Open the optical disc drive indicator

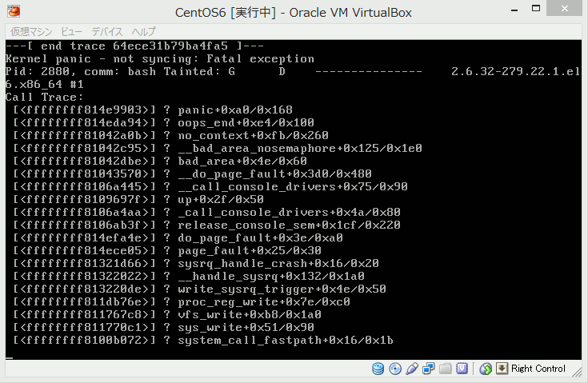[x=395, y=369]
